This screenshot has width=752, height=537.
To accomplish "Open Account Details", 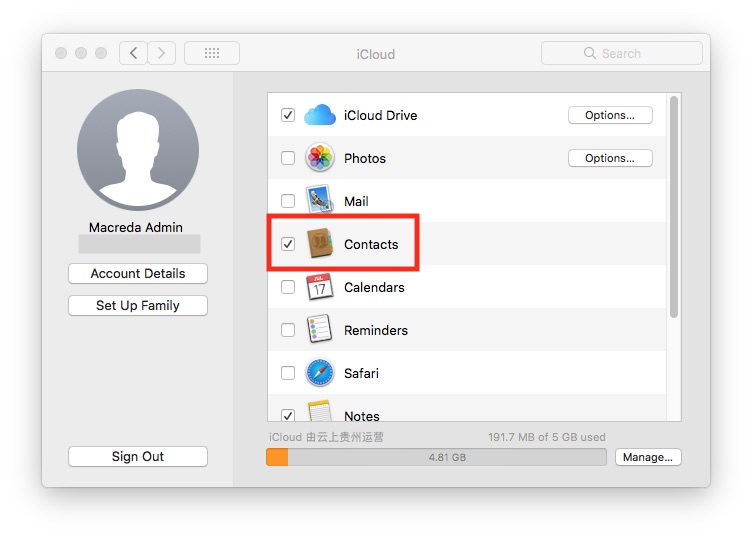I will 138,273.
